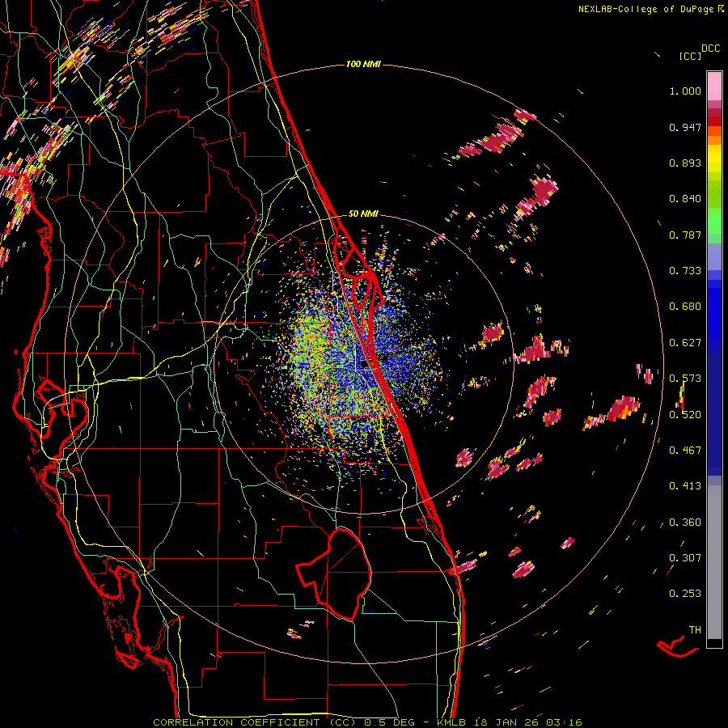Click the KMLB radar site center dot
Viewport: 728px width, 728px height.
(x=364, y=365)
